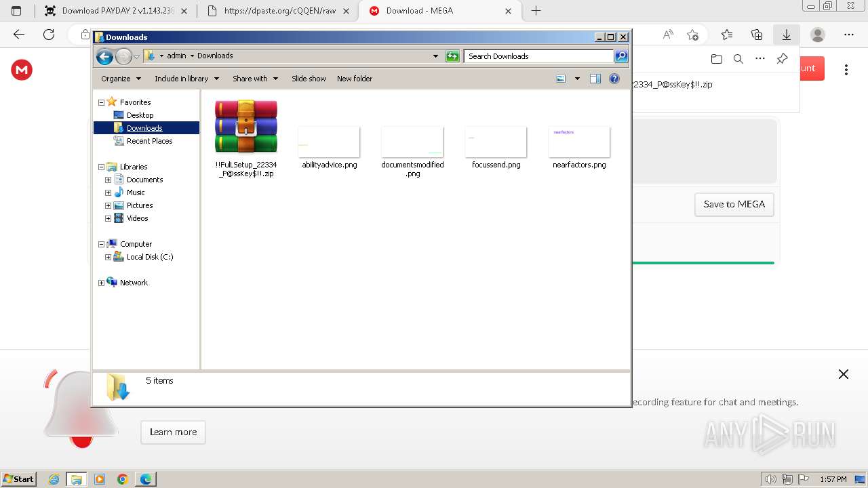Image resolution: width=868 pixels, height=488 pixels.
Task: Click inside the Search Downloads field
Action: pyautogui.click(x=539, y=56)
